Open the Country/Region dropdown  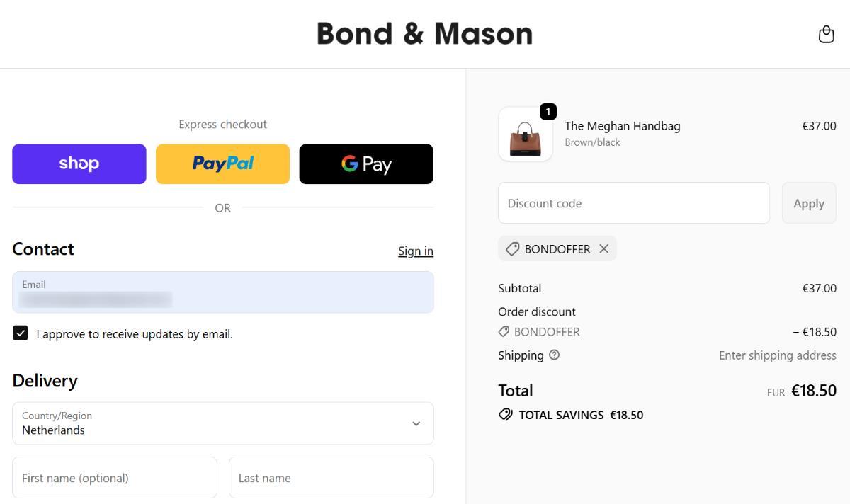pyautogui.click(x=222, y=423)
